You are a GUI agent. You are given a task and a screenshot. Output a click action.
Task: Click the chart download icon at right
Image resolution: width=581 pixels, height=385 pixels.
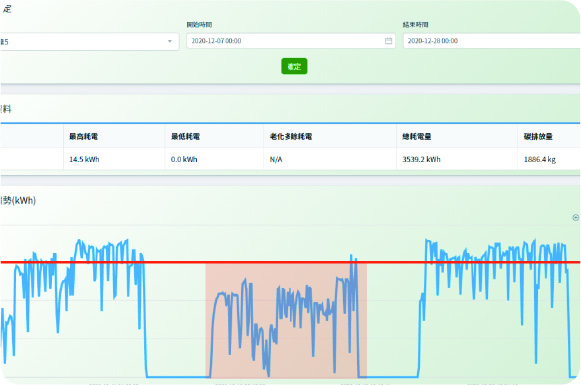[x=575, y=218]
